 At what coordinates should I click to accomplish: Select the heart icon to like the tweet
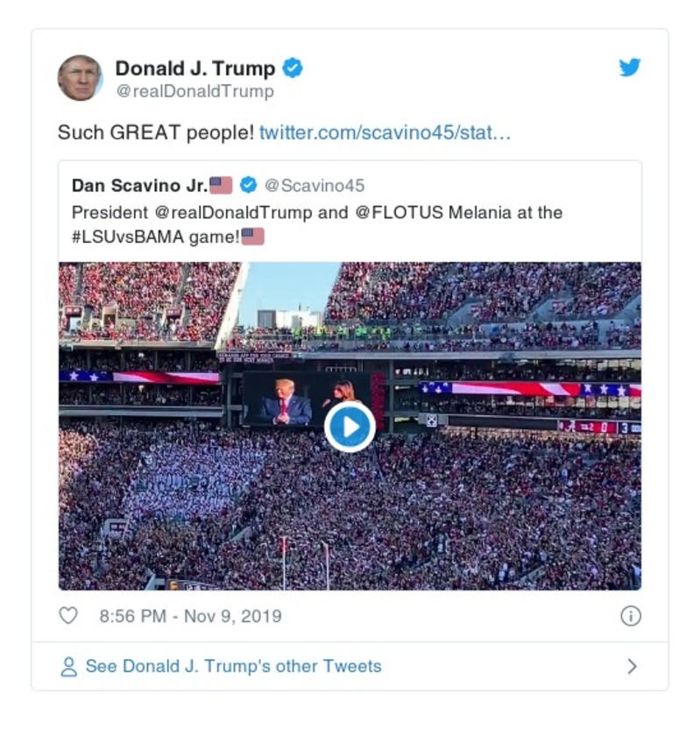point(69,617)
